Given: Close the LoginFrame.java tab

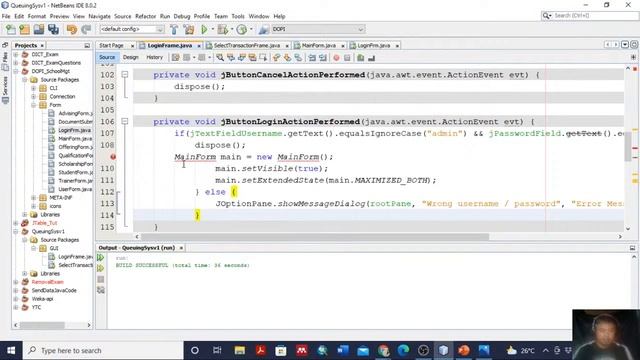Looking at the screenshot, I should coord(199,46).
